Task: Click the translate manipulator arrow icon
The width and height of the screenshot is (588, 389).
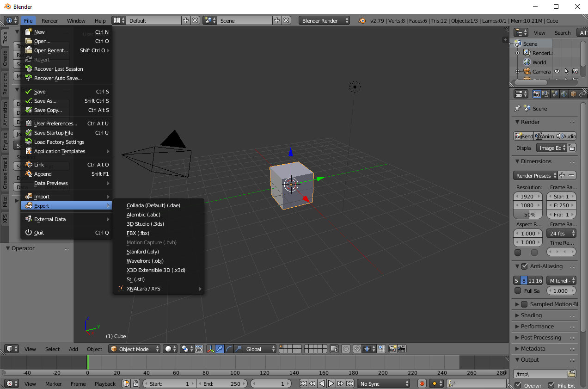Action: (220, 349)
